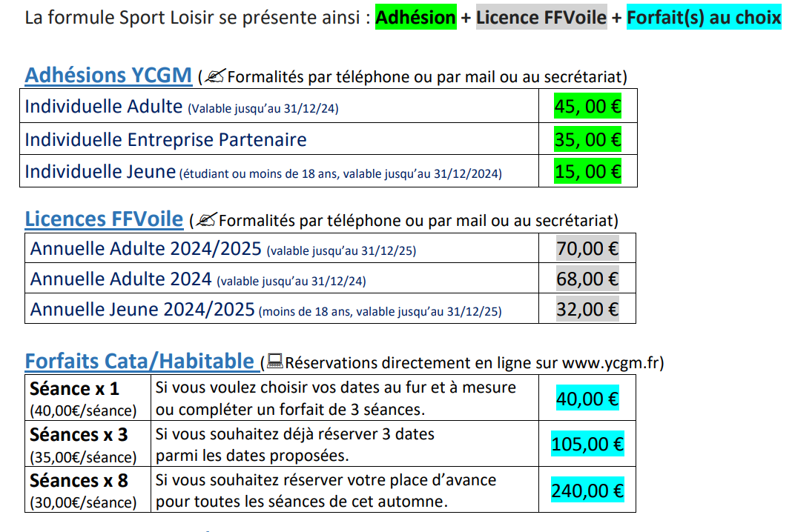Screen dimensions: 795x532
Task: Select the bold Séance x 1 label
Action: 74,388
